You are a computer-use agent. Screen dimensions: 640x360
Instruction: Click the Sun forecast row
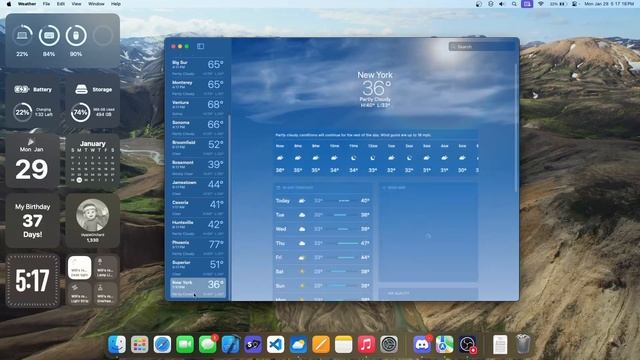pyautogui.click(x=322, y=286)
